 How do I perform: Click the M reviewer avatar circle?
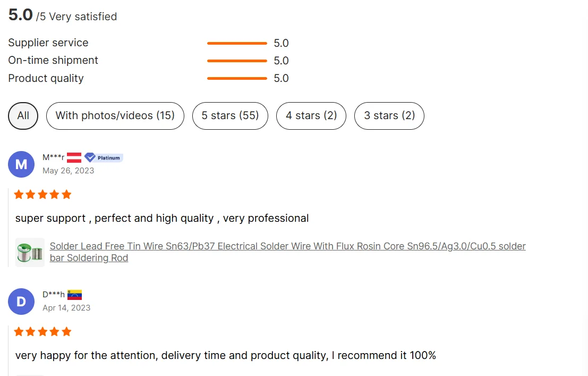coord(21,164)
